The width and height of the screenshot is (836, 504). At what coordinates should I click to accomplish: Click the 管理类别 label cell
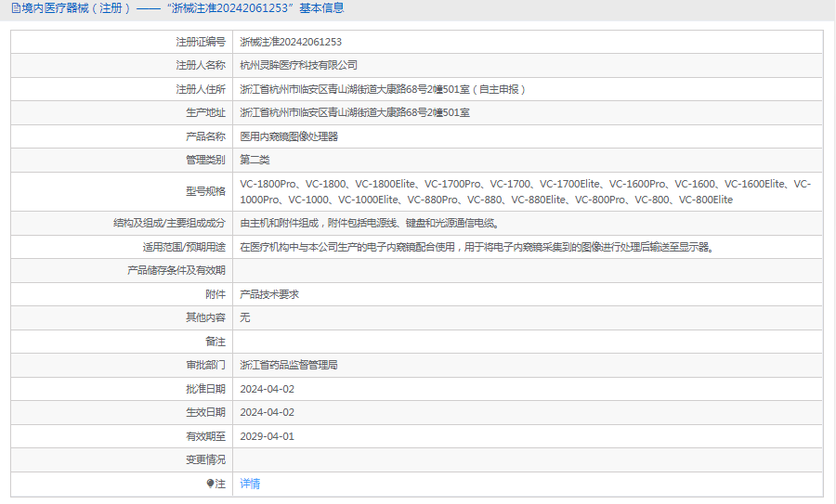122,160
